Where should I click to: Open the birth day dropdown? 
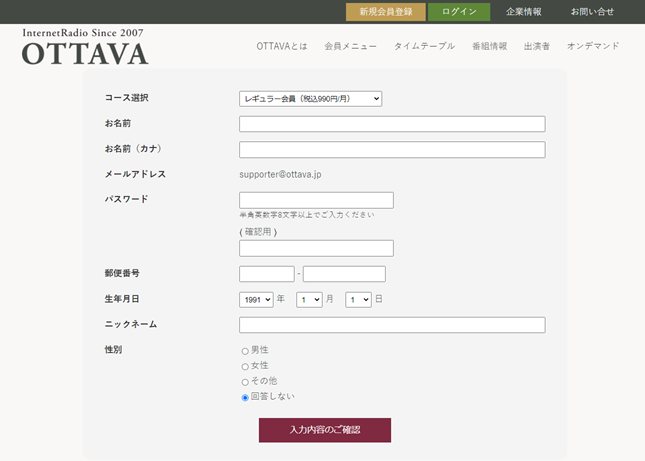358,299
